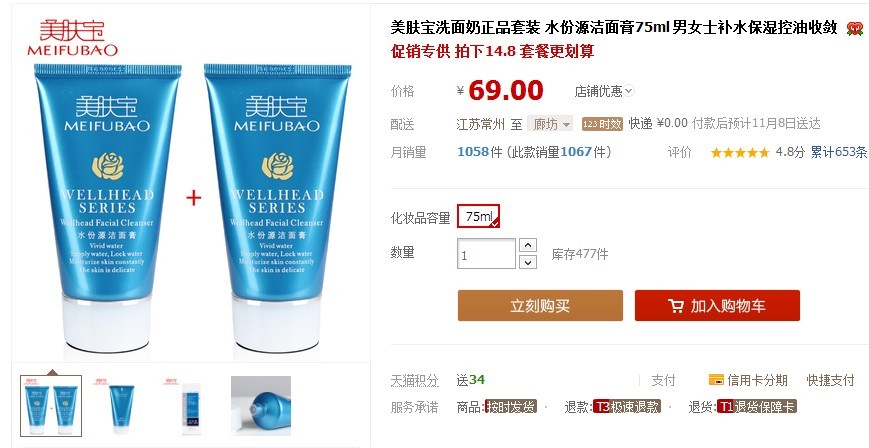
Task: Open the 累计653条 reviews link
Action: tap(839, 152)
